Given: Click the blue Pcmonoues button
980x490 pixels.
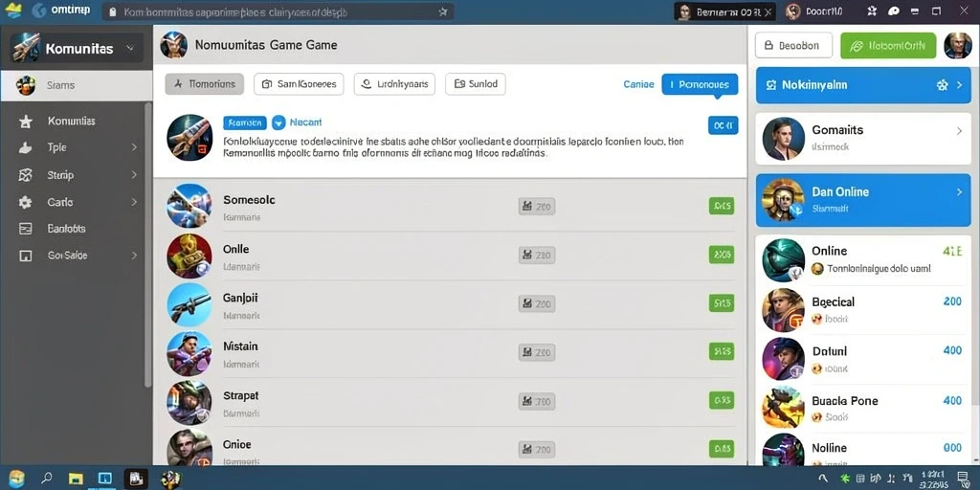Looking at the screenshot, I should point(700,84).
